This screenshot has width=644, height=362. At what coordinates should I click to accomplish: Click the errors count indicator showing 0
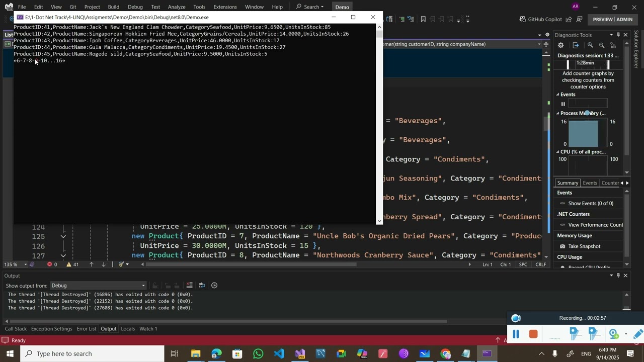tap(52, 264)
